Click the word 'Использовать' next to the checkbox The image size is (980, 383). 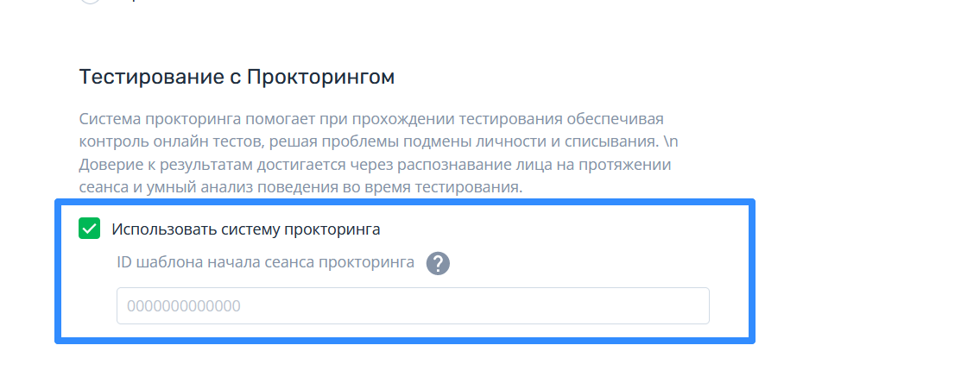tap(165, 229)
